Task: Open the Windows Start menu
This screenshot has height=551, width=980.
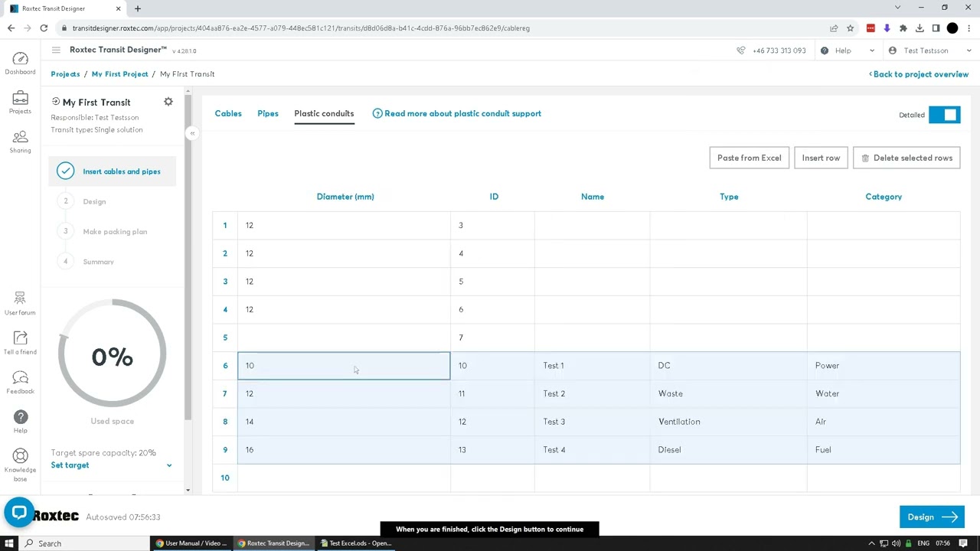Action: point(10,543)
